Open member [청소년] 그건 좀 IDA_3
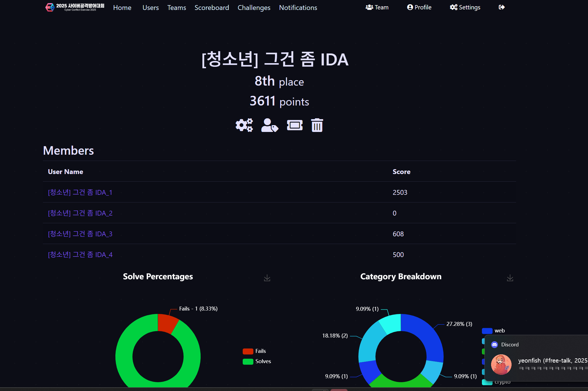The image size is (588, 391). coord(80,234)
